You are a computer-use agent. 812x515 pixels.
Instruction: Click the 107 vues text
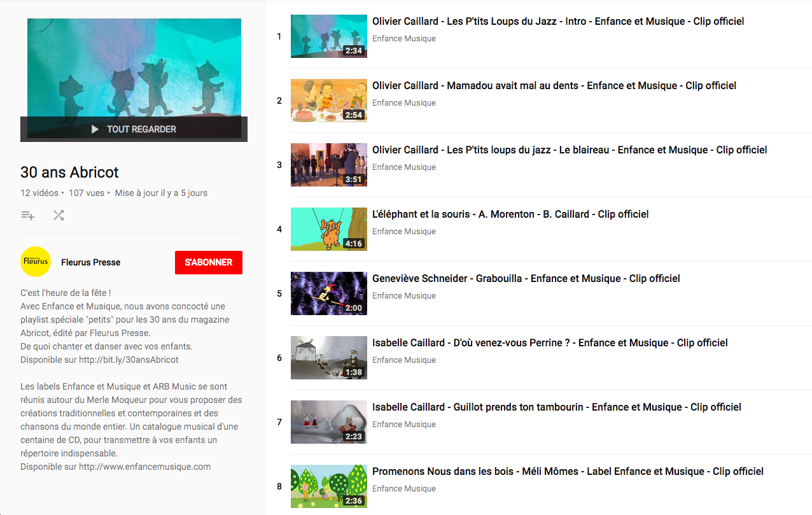(86, 193)
